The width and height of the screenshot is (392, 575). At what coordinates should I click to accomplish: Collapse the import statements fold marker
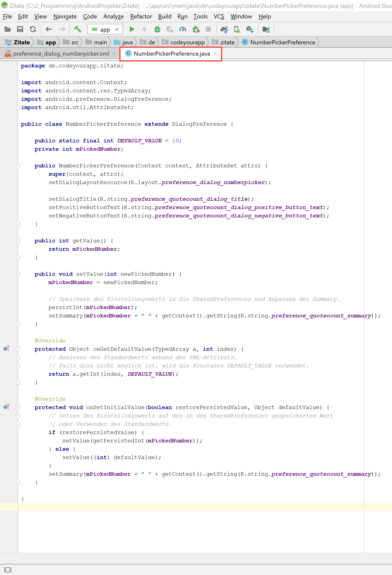pos(18,82)
